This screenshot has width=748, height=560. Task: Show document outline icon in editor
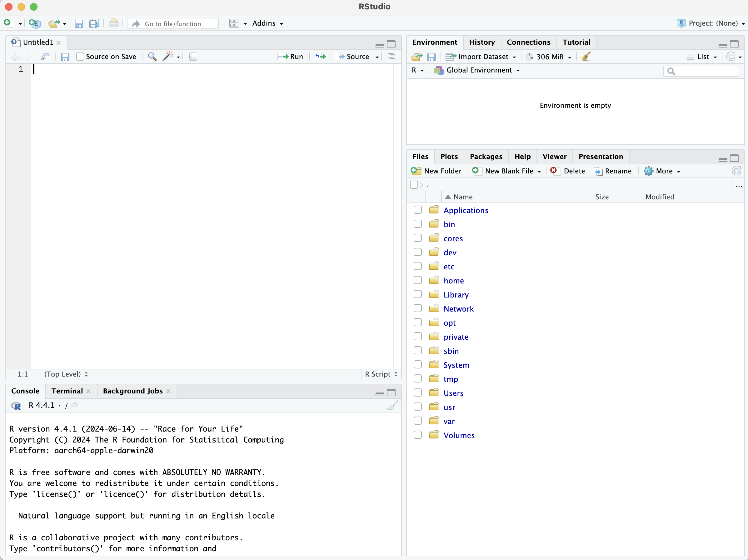point(391,57)
